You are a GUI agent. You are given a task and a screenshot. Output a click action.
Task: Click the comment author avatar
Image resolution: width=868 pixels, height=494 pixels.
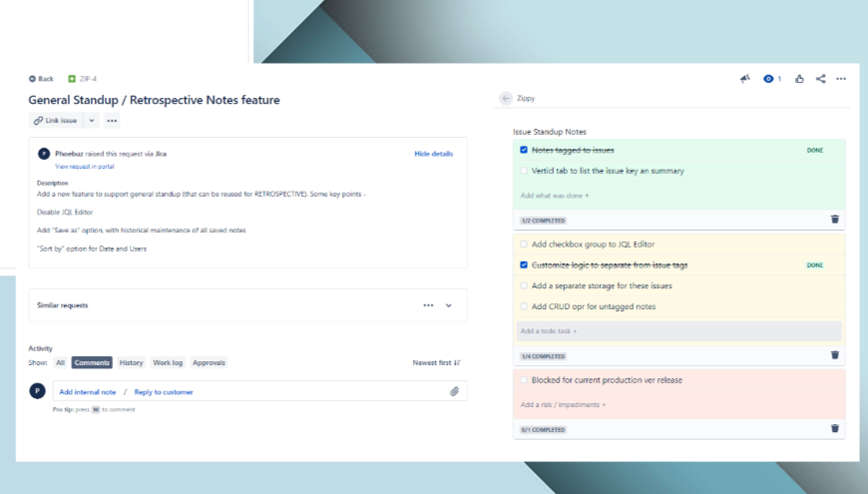click(x=37, y=391)
